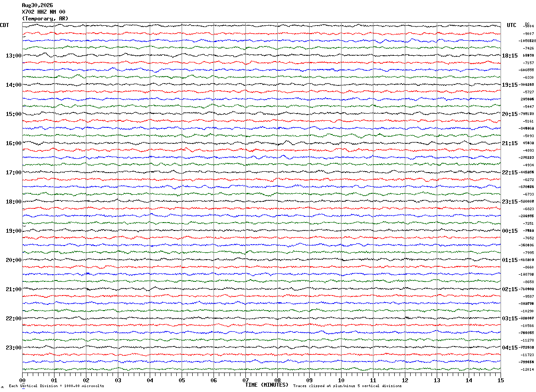This screenshot has height=392, width=536.
Task: Click the 21:15 UTC time label
Action: [509, 143]
